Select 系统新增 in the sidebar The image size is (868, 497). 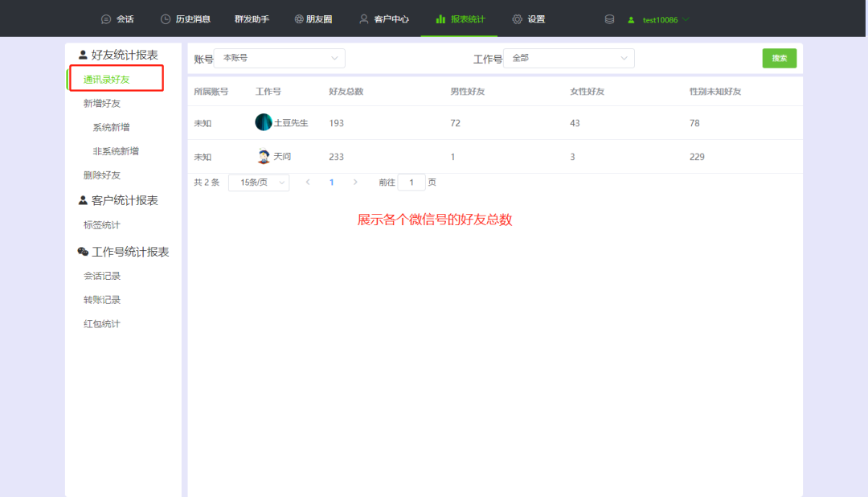coord(111,127)
